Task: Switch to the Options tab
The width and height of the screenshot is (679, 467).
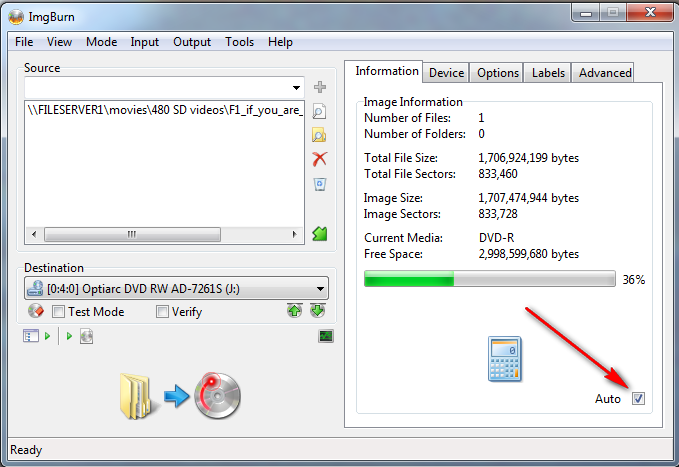Action: tap(498, 73)
